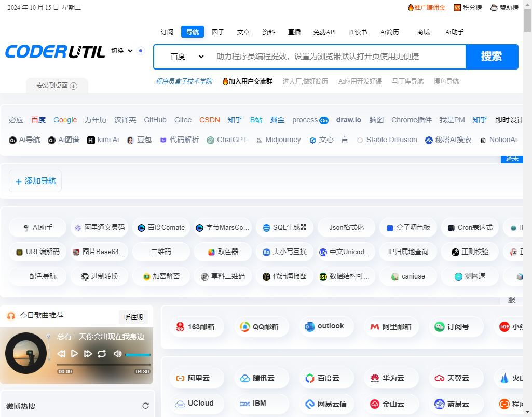Toggle the loop playback mode icon
Screen dimensions: 532x417
coord(102,354)
